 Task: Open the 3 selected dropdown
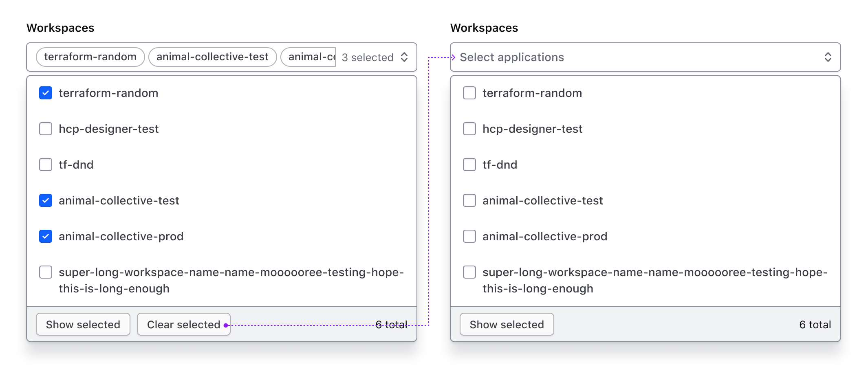pos(367,57)
